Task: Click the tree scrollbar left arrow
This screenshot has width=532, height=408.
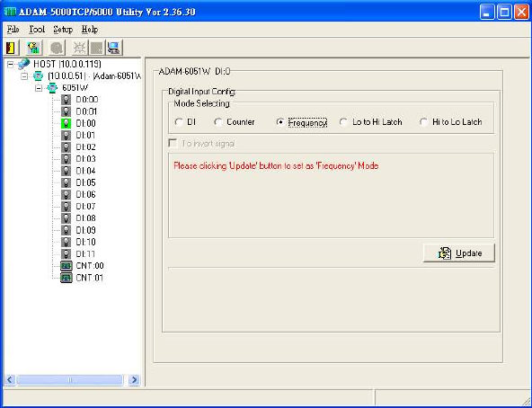Action: 10,379
